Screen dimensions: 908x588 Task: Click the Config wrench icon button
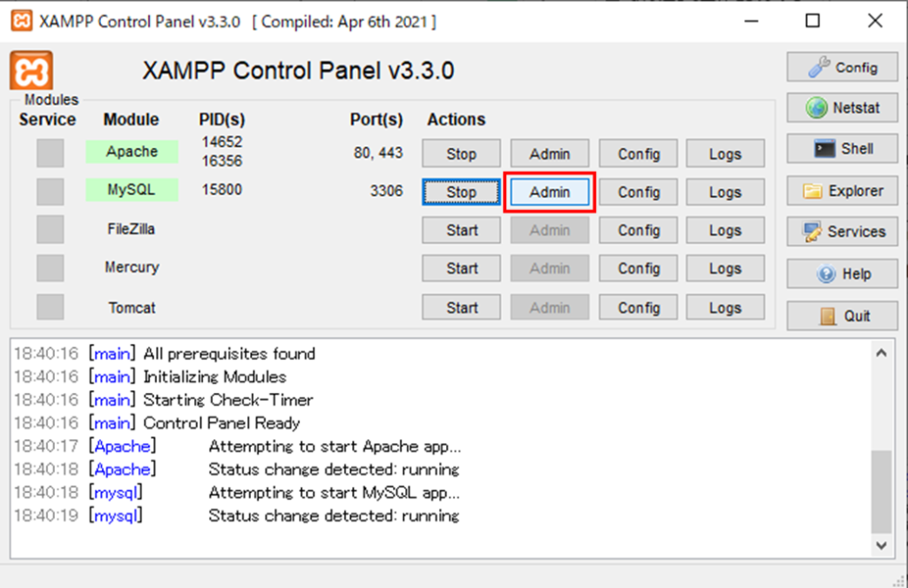[842, 67]
